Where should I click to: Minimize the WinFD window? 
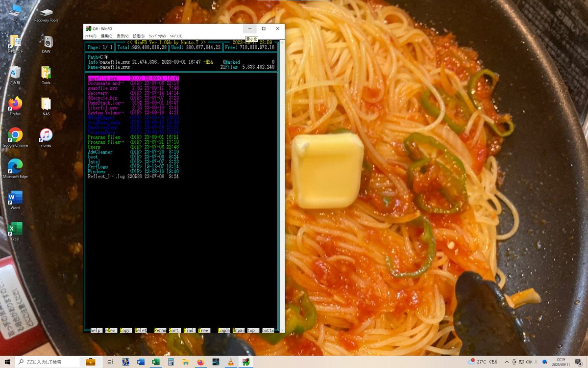(250, 28)
